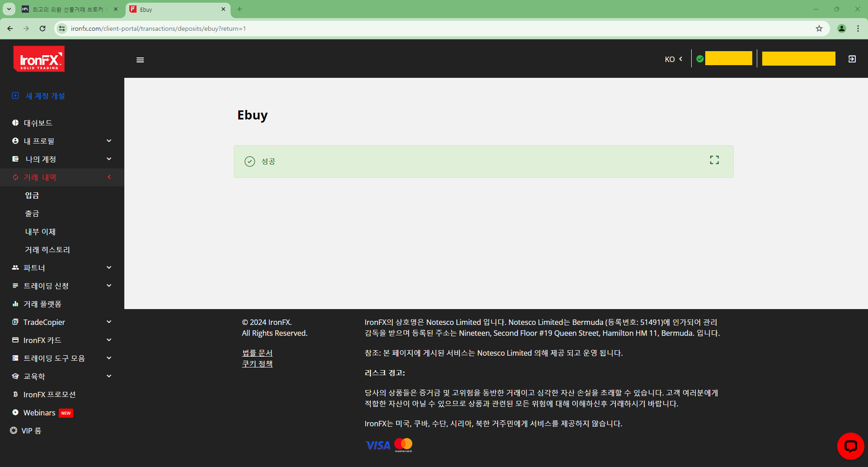Select the 거래 플랫폼 sidebar icon
The height and width of the screenshot is (467, 868).
pyautogui.click(x=15, y=304)
